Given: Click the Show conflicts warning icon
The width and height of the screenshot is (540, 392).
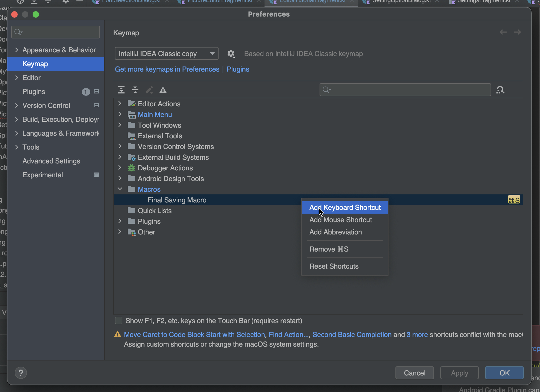Looking at the screenshot, I should (163, 90).
